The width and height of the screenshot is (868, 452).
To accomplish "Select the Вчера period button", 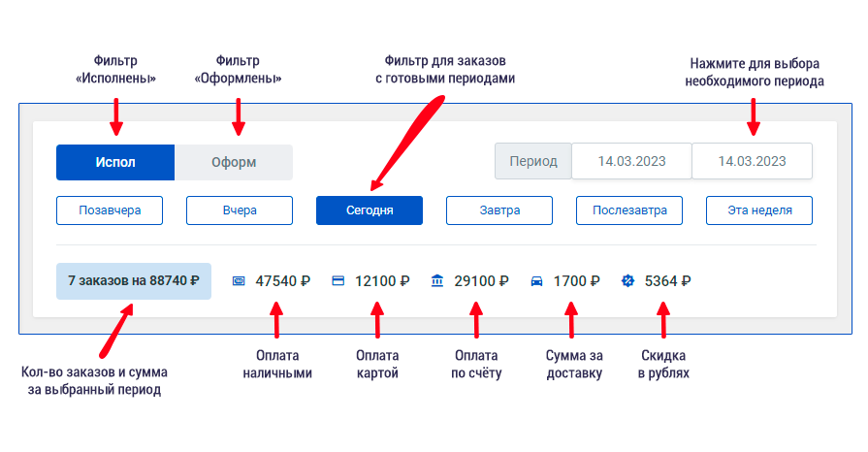I will [240, 210].
